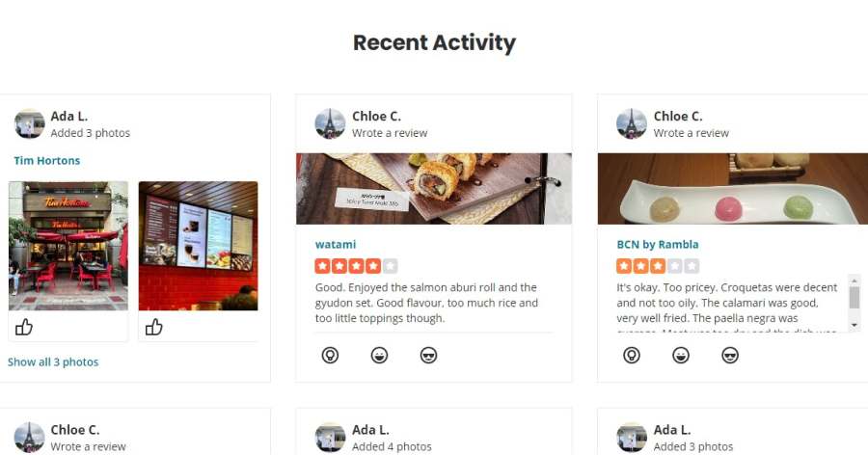Mark BCN by Rambla review cool
Viewport: 868px width, 455px height.
pos(730,355)
